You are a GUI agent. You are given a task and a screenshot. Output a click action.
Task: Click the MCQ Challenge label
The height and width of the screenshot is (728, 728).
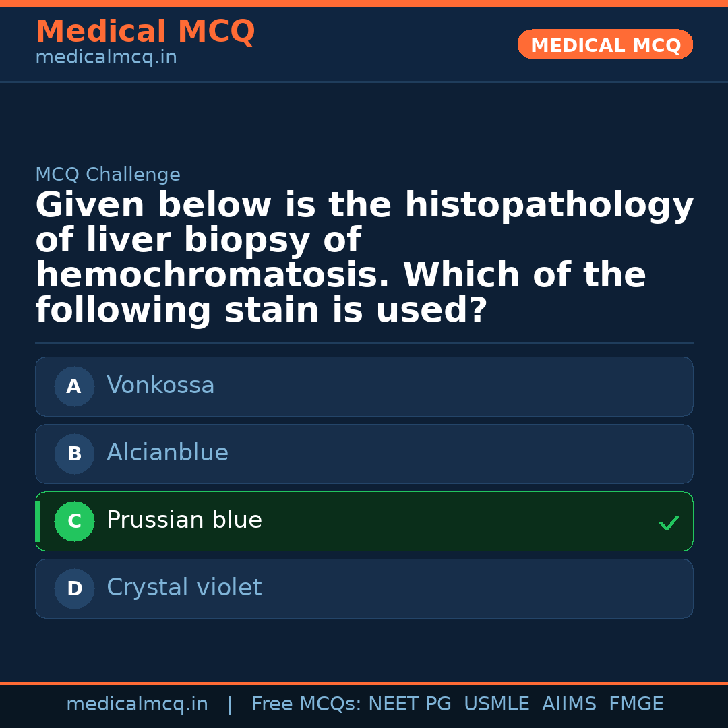[108, 175]
